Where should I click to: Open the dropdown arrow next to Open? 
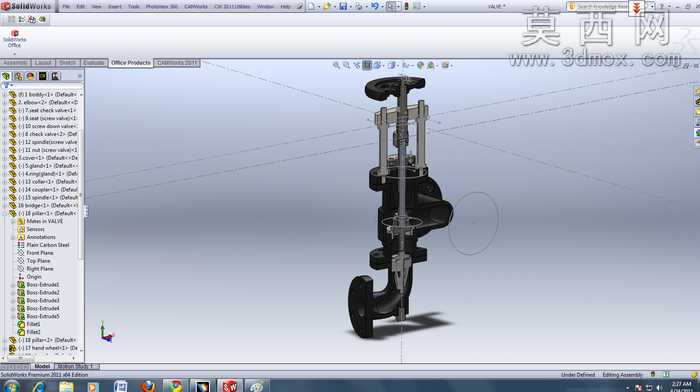pyautogui.click(x=335, y=7)
